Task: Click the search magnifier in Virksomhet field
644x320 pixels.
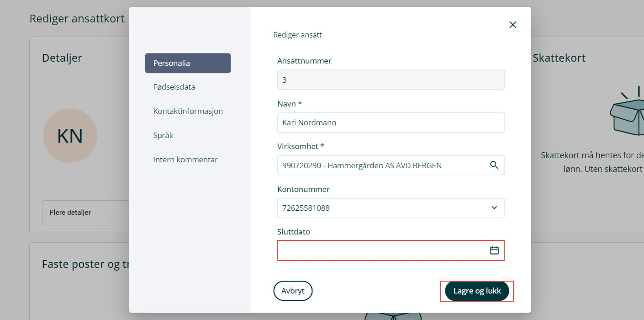Action: point(494,165)
